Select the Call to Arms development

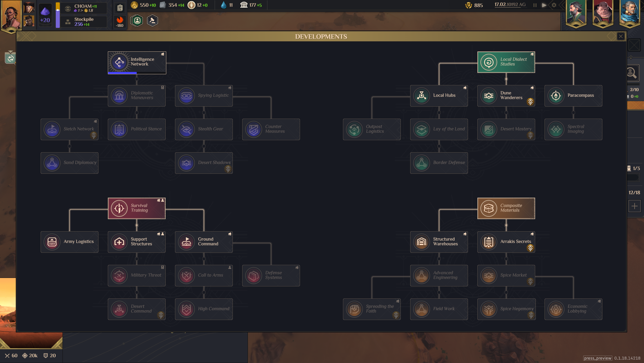[204, 276]
